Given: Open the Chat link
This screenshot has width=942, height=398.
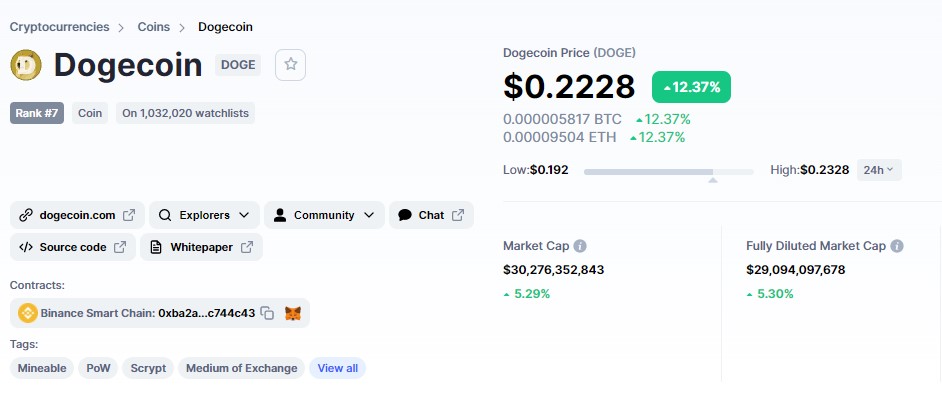Looking at the screenshot, I should coord(431,215).
